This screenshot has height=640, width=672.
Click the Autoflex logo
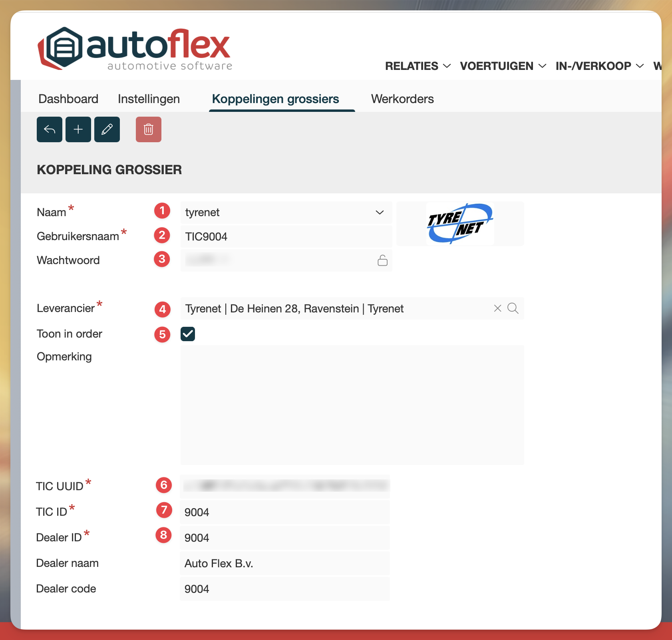pos(135,48)
